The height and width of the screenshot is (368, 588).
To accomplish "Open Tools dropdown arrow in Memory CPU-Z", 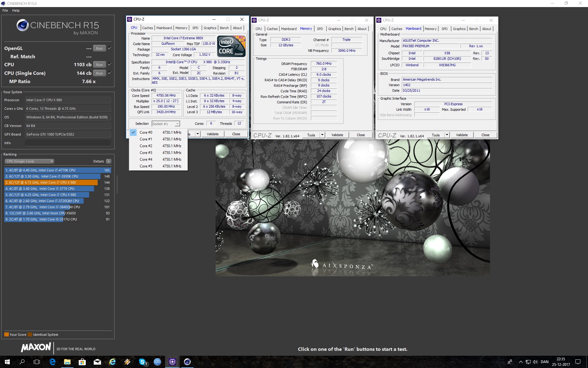I will [322, 135].
